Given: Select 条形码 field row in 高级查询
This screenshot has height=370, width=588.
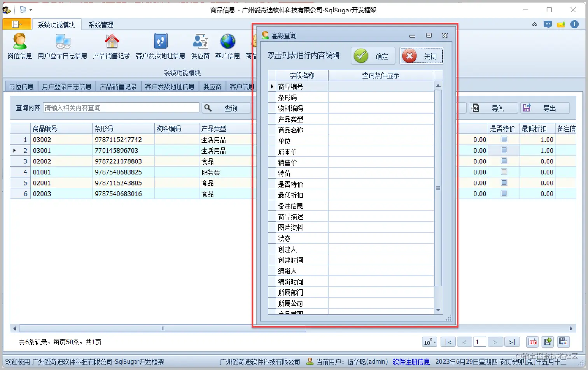Looking at the screenshot, I should coord(351,97).
